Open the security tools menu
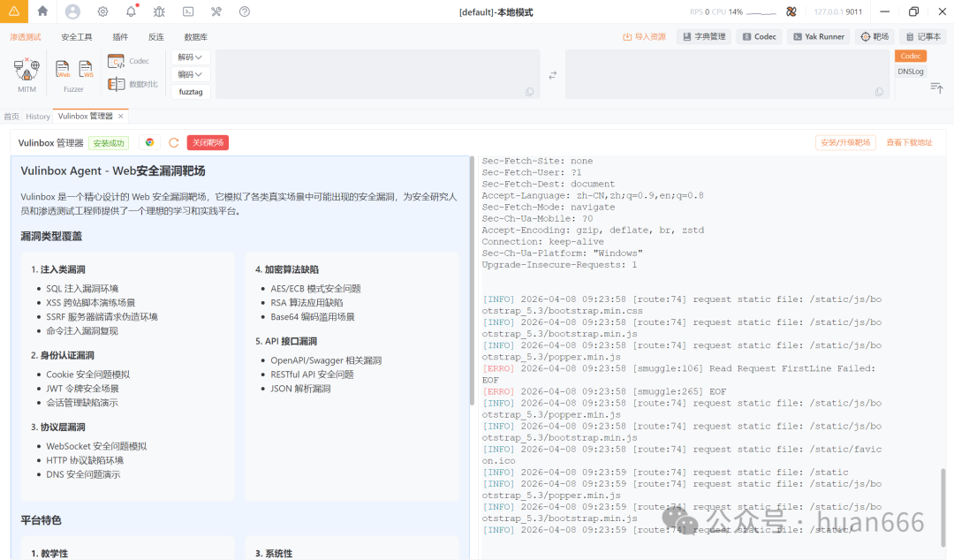954x560 pixels. (x=77, y=37)
